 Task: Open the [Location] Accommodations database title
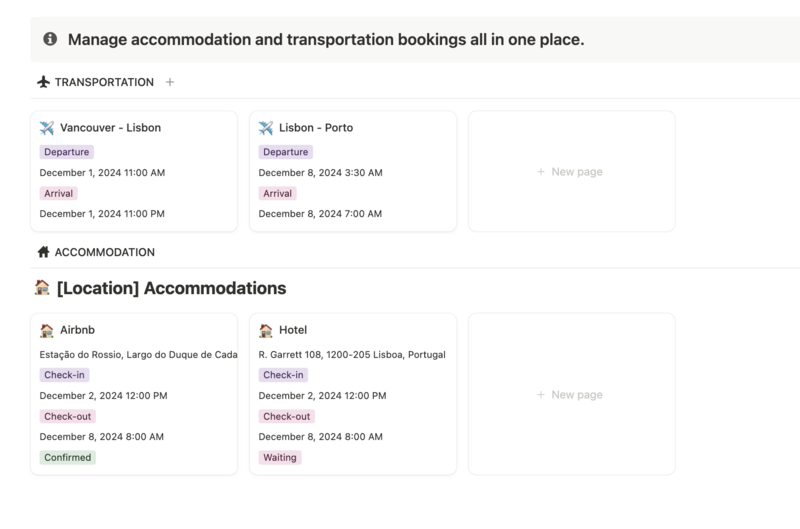point(171,288)
